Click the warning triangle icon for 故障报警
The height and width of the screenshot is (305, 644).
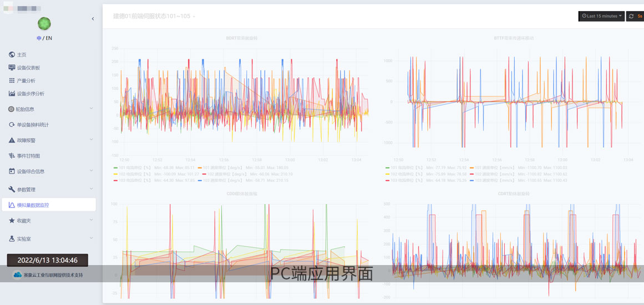pos(12,140)
